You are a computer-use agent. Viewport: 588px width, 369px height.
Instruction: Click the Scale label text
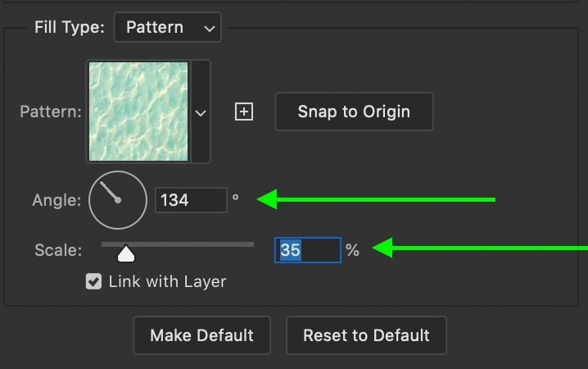[x=58, y=250]
